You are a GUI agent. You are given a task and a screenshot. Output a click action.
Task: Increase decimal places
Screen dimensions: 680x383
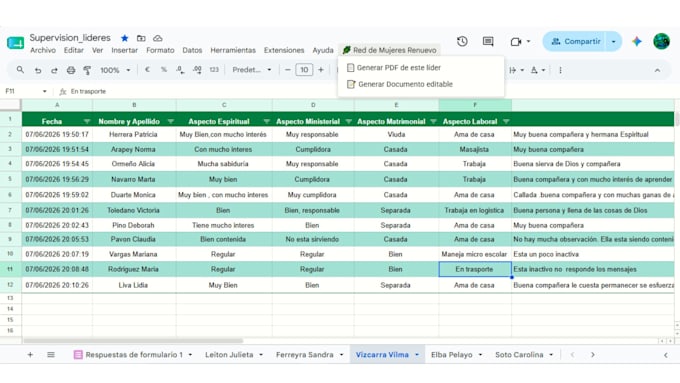point(197,69)
